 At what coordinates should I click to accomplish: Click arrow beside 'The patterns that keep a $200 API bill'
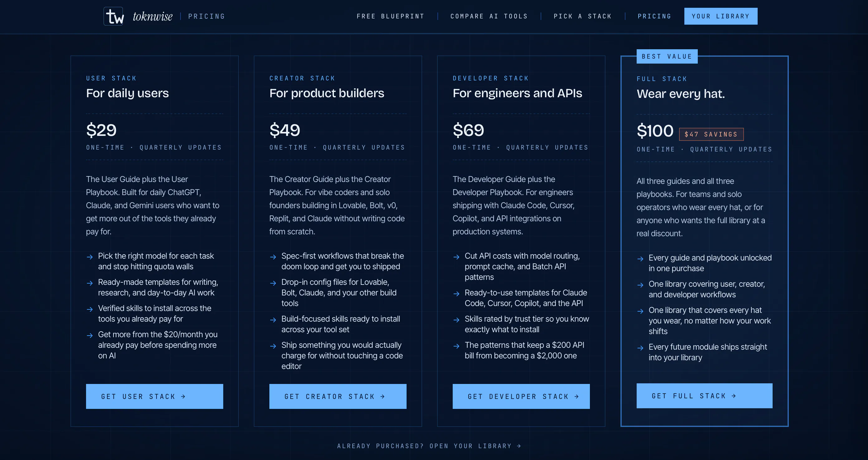pos(456,346)
